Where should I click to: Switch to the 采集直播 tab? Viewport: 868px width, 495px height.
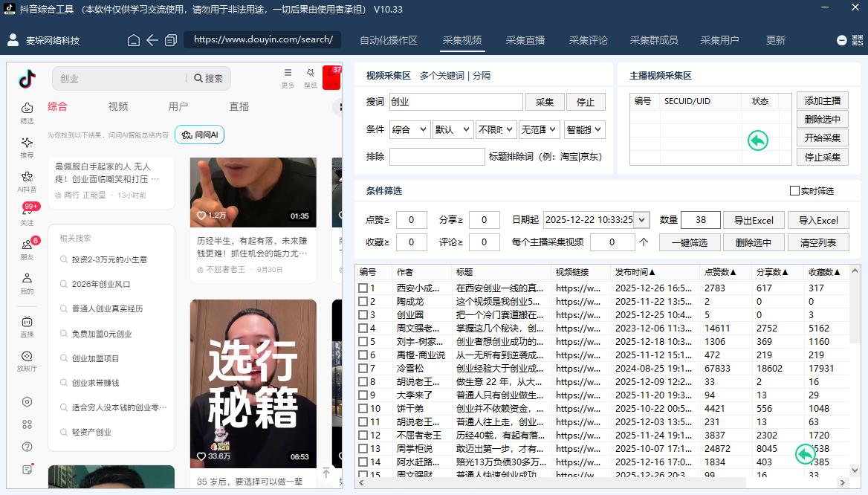click(x=525, y=40)
